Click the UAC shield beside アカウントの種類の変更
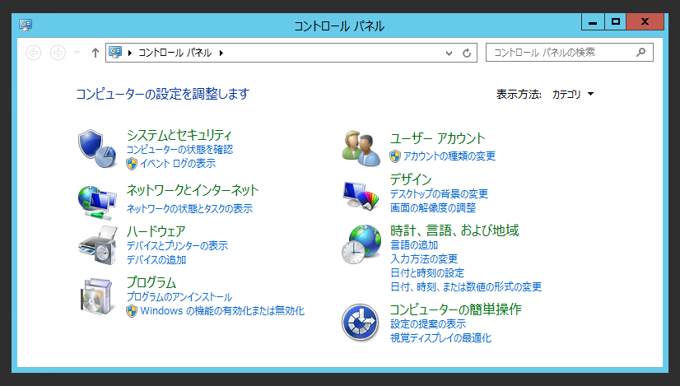Image resolution: width=680 pixels, height=386 pixels. click(x=395, y=156)
